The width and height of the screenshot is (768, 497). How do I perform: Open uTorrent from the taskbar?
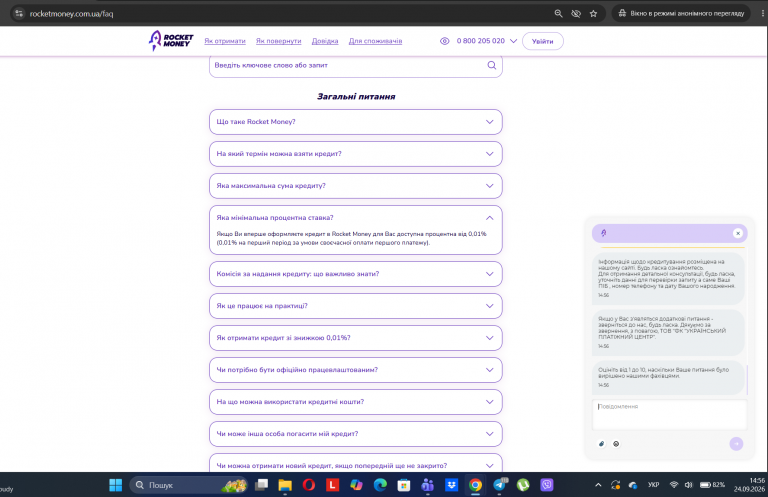pos(523,485)
